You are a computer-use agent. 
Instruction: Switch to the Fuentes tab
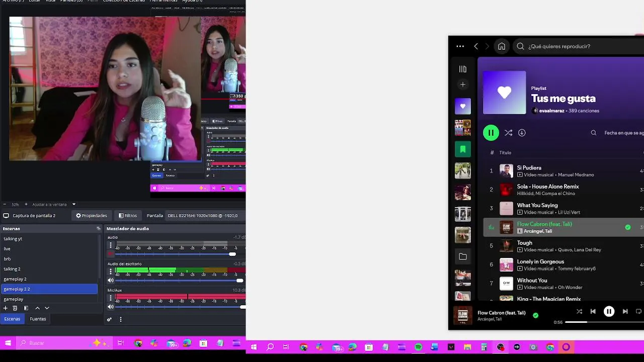point(38,319)
